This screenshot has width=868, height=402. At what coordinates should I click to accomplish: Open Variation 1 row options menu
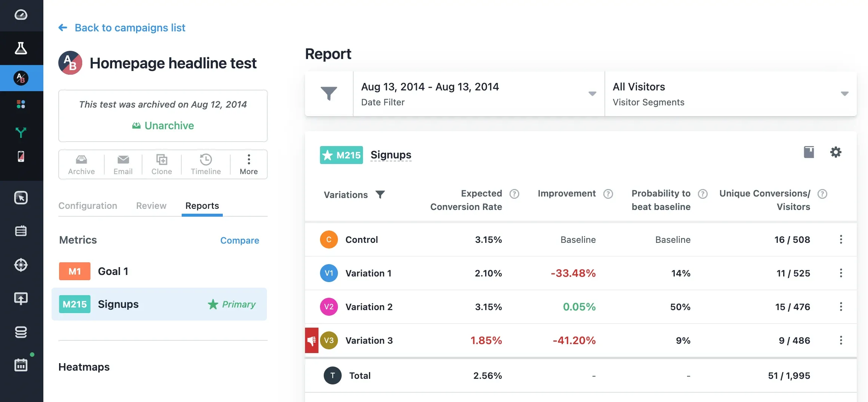coord(841,273)
